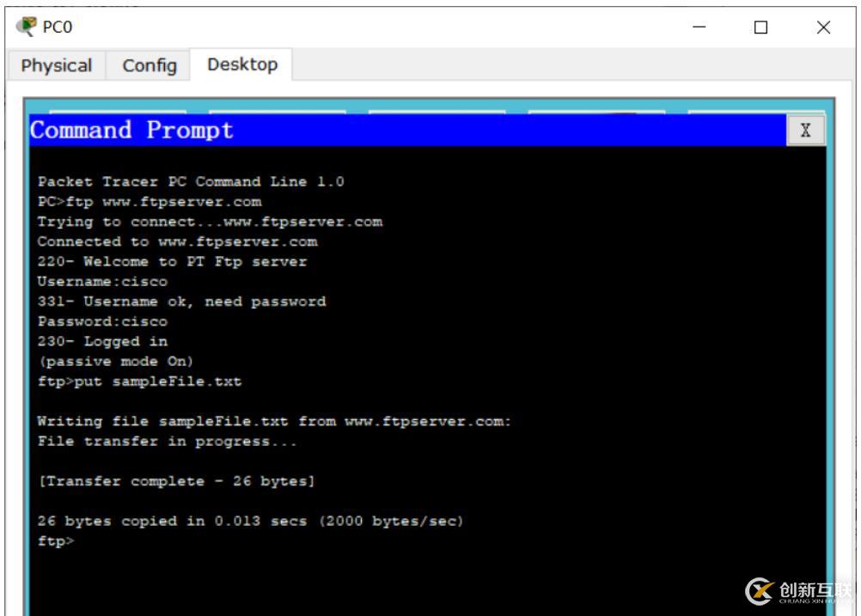Click 'Packet Tracer PC Command Line 1.0' text

[191, 182]
